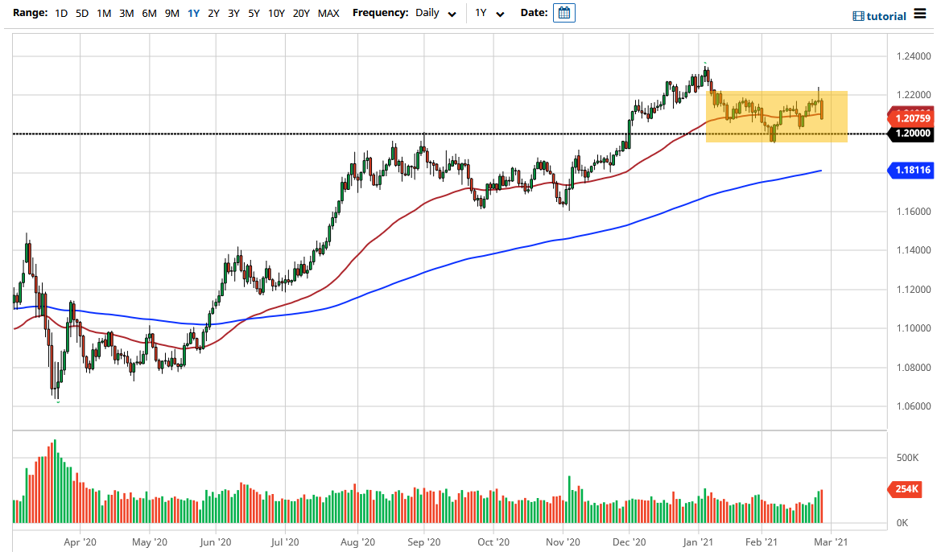
Task: Click the Jan '21 axis label
Action: pos(698,542)
